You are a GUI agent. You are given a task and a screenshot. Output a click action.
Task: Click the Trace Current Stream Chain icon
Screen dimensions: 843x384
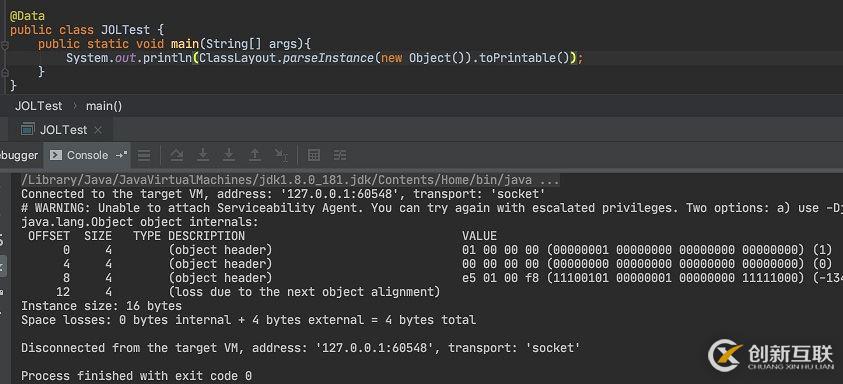[x=340, y=155]
